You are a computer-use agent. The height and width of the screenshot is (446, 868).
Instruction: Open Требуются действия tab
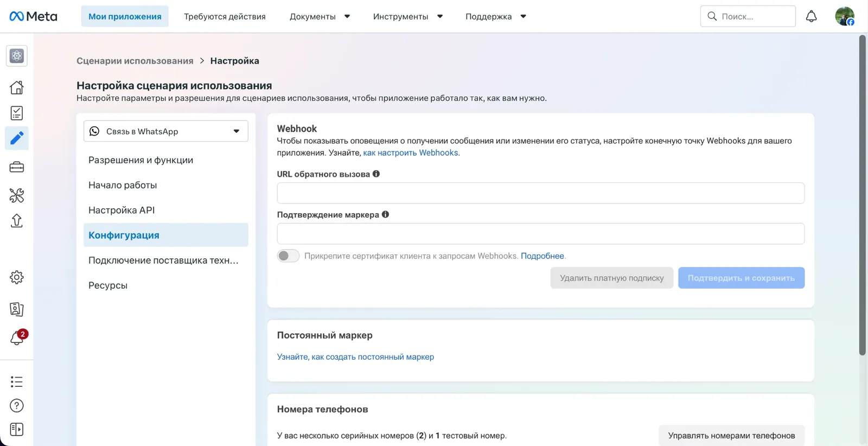point(225,16)
